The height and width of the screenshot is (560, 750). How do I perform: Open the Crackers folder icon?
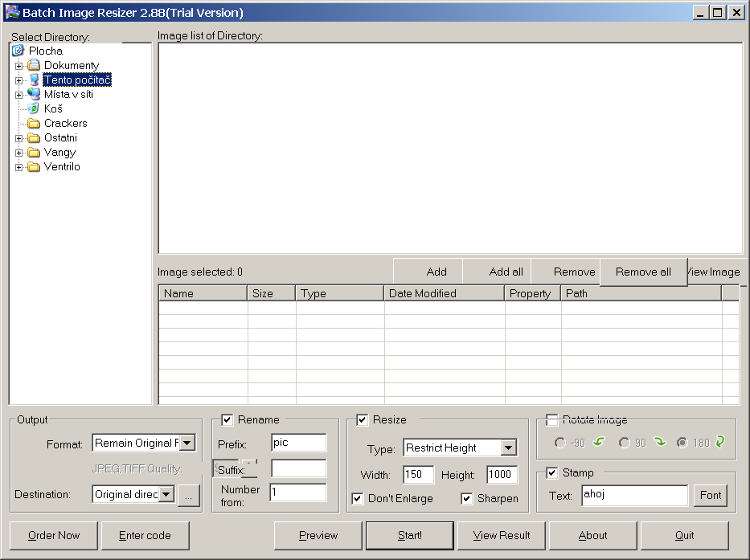tap(33, 123)
